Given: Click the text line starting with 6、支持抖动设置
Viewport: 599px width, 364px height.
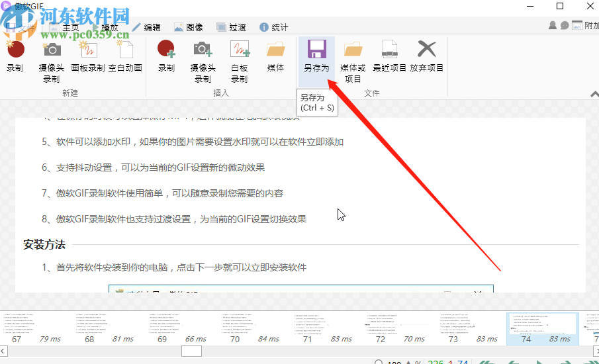Looking at the screenshot, I should point(153,167).
